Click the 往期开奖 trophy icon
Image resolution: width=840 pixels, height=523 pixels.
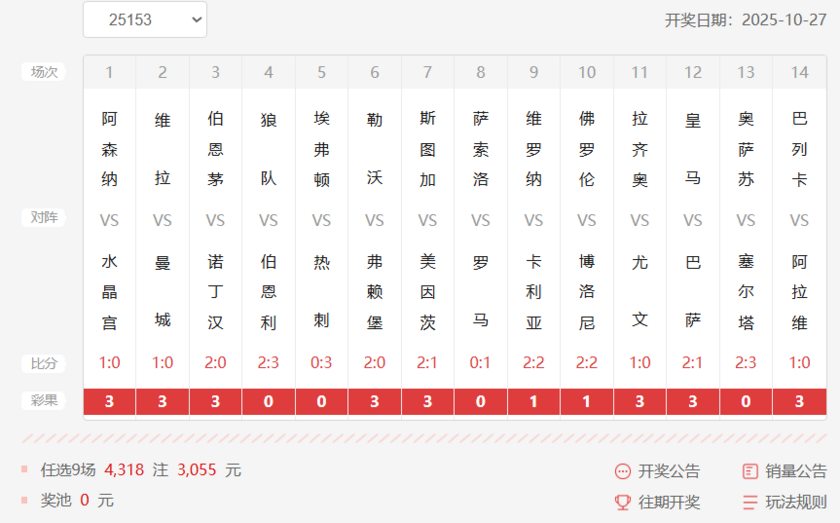(x=623, y=502)
